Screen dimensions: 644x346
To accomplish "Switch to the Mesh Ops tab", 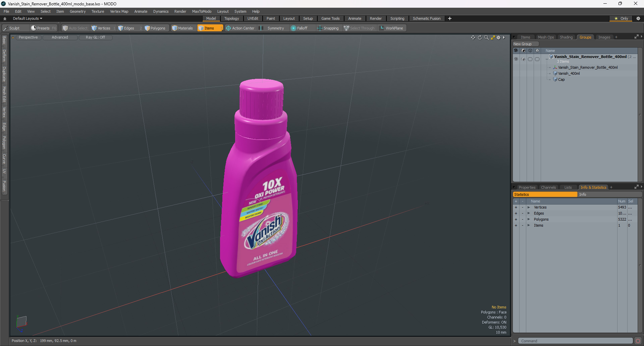I will click(x=546, y=37).
